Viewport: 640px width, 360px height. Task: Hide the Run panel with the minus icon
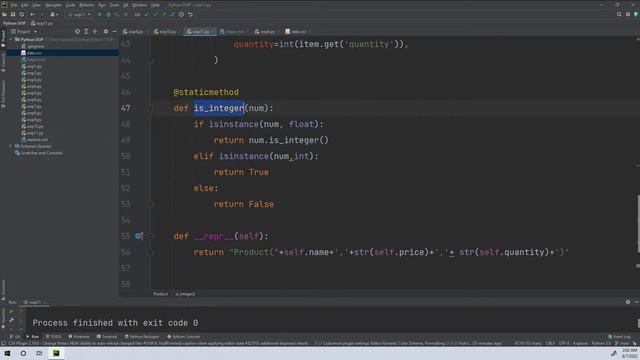coord(636,302)
